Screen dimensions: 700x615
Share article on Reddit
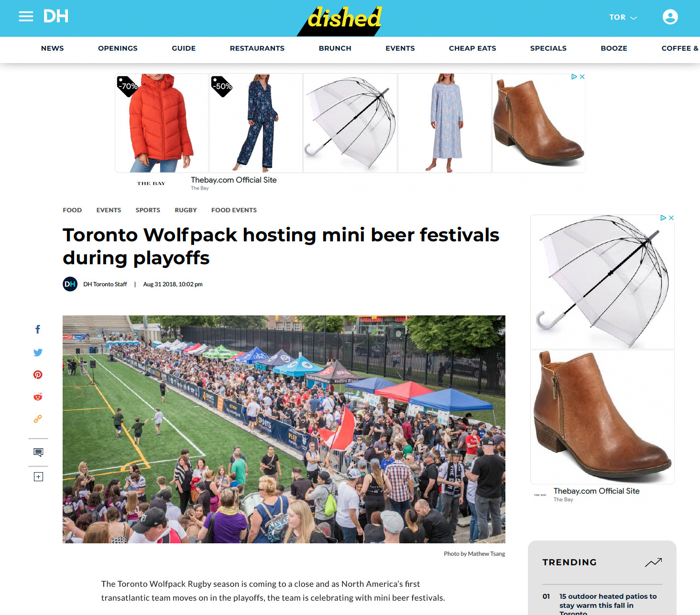pos(38,397)
